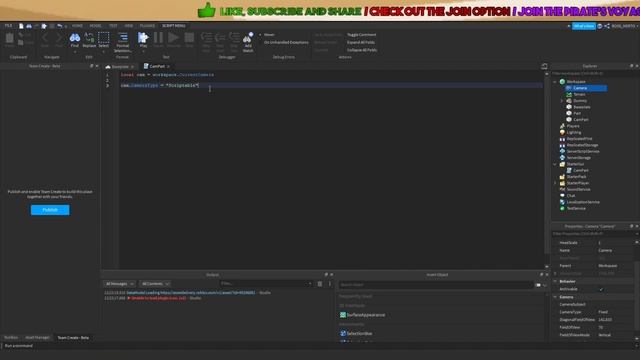Click the Add Watch icon

point(248,38)
